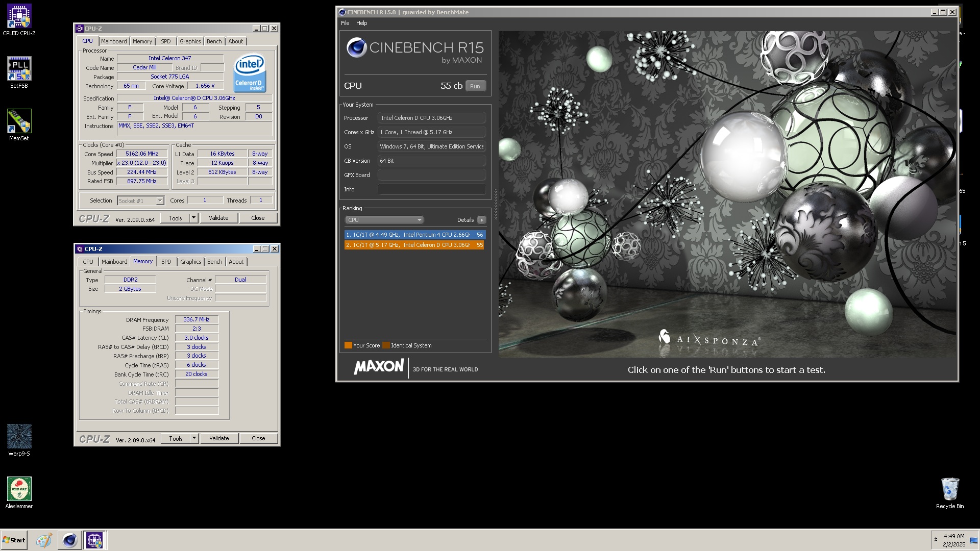Click Validate in the top CPU-Z window
Screen dimensions: 980x551
coord(218,218)
